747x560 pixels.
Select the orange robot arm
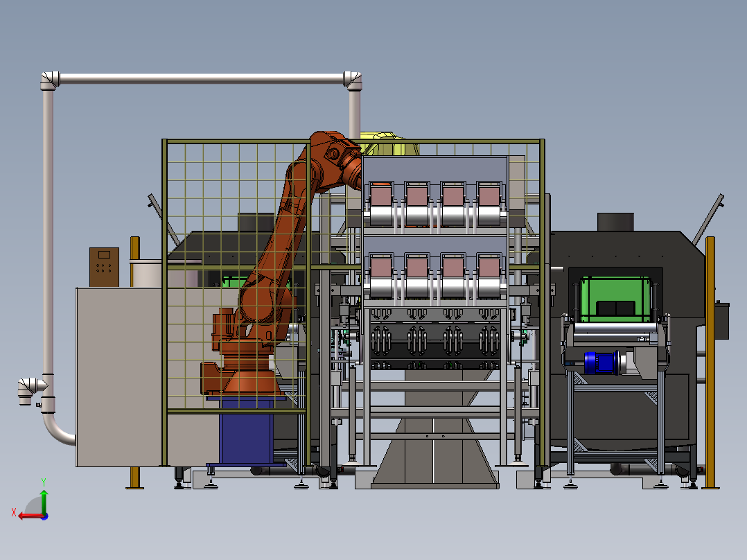tap(281, 267)
